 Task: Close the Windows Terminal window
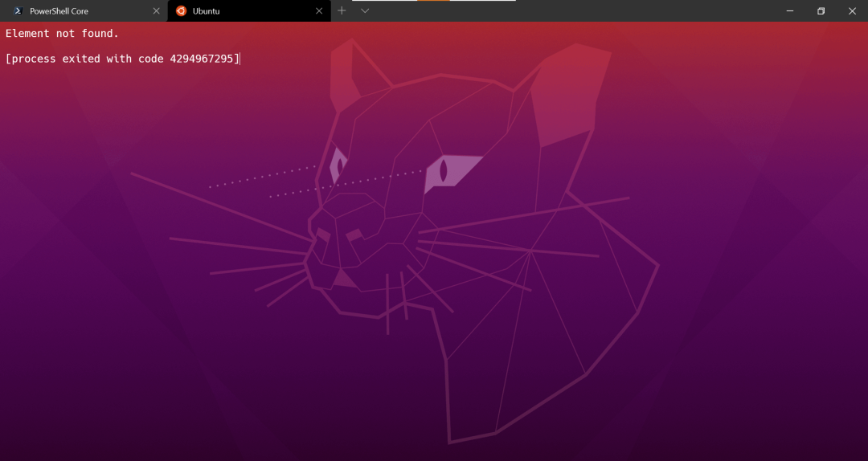(x=853, y=11)
